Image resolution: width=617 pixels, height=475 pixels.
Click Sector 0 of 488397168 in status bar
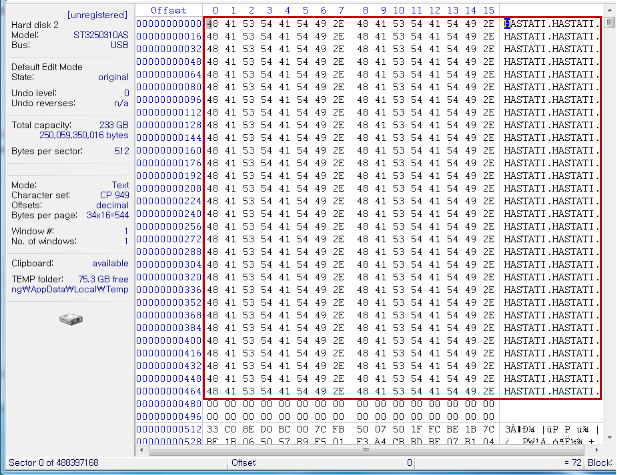click(53, 463)
